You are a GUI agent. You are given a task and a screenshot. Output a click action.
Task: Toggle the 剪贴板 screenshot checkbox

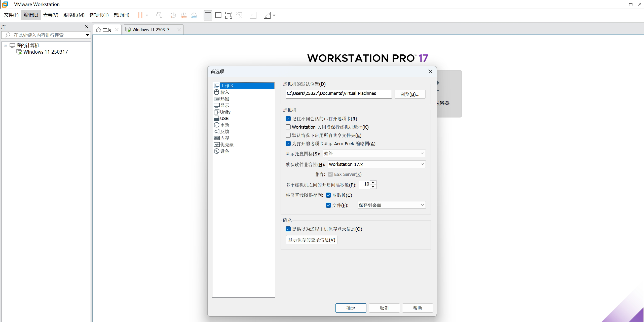(x=328, y=195)
